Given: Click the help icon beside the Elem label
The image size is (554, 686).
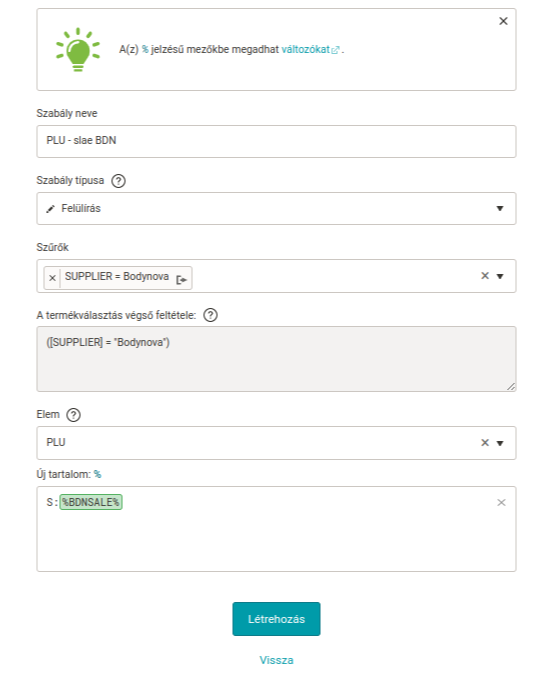Looking at the screenshot, I should tap(73, 415).
